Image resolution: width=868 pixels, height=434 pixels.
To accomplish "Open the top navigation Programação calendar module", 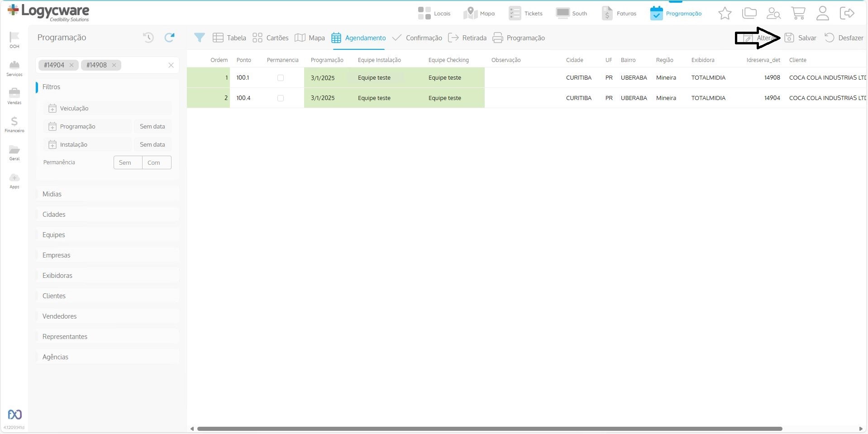I will coord(676,14).
